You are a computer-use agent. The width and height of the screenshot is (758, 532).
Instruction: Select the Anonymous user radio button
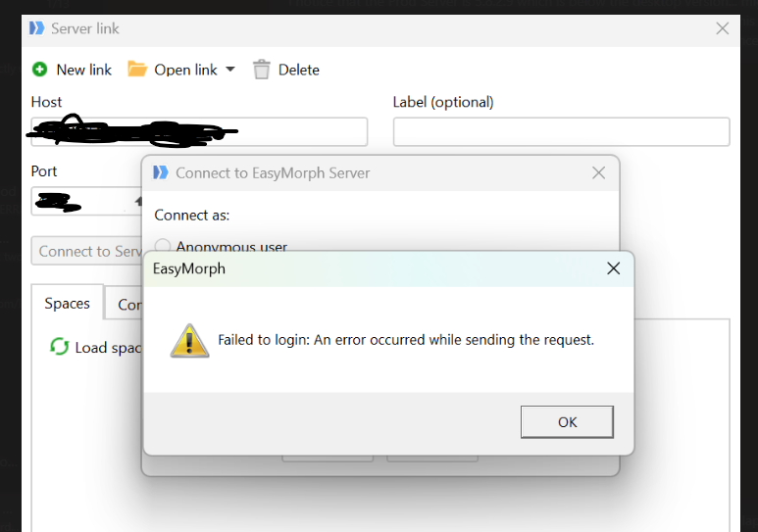[x=163, y=246]
